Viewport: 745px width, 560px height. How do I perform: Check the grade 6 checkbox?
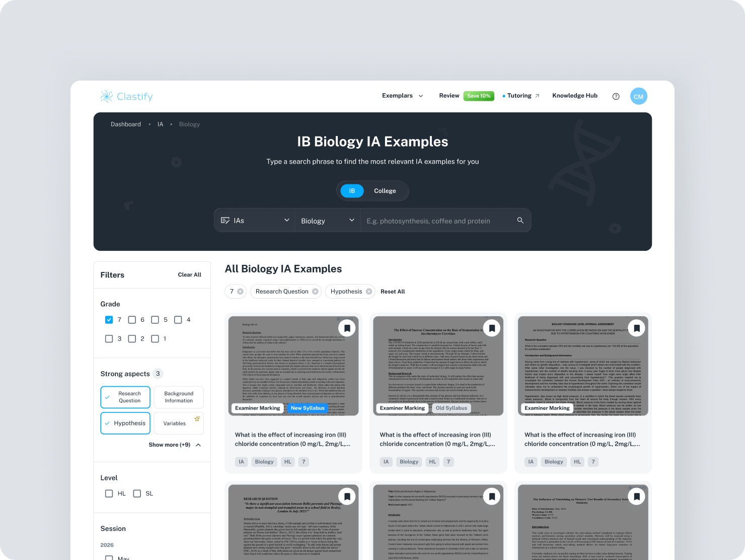[132, 320]
